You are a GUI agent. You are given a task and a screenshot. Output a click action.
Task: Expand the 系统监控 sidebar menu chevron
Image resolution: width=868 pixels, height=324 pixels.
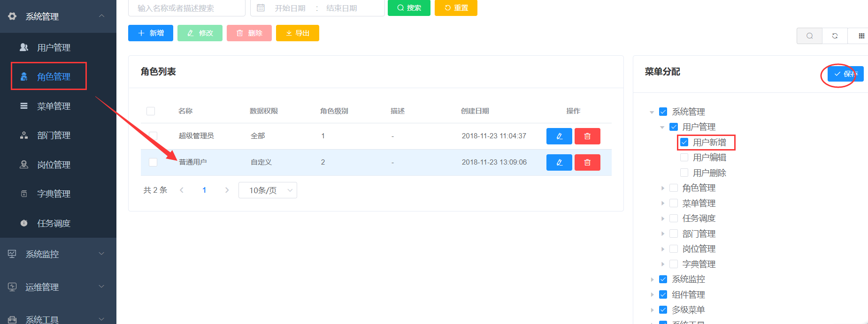(x=101, y=254)
